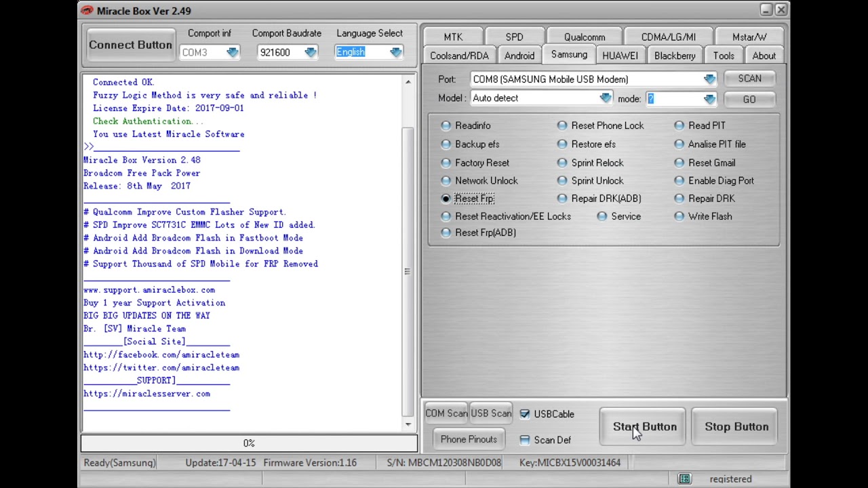The height and width of the screenshot is (488, 868).
Task: Click the Samsung tab
Action: pyautogui.click(x=569, y=55)
